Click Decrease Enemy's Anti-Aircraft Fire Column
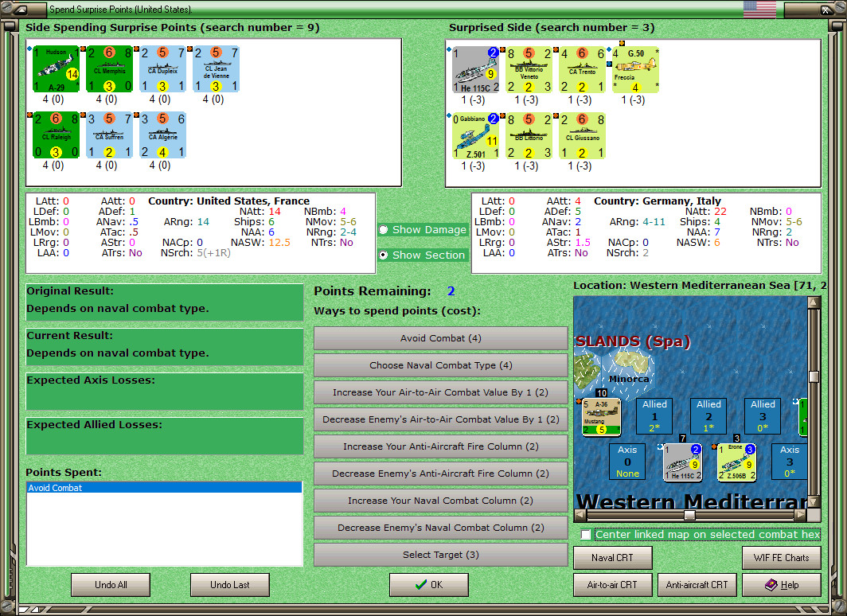This screenshot has width=847, height=616. click(x=441, y=474)
